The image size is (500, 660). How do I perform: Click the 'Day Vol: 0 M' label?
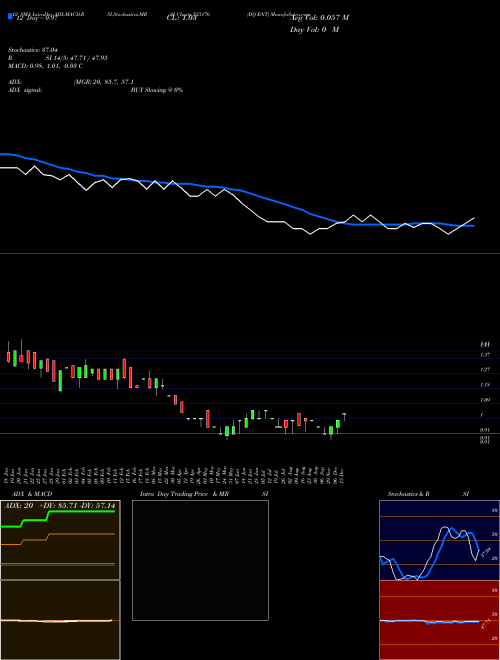[314, 30]
